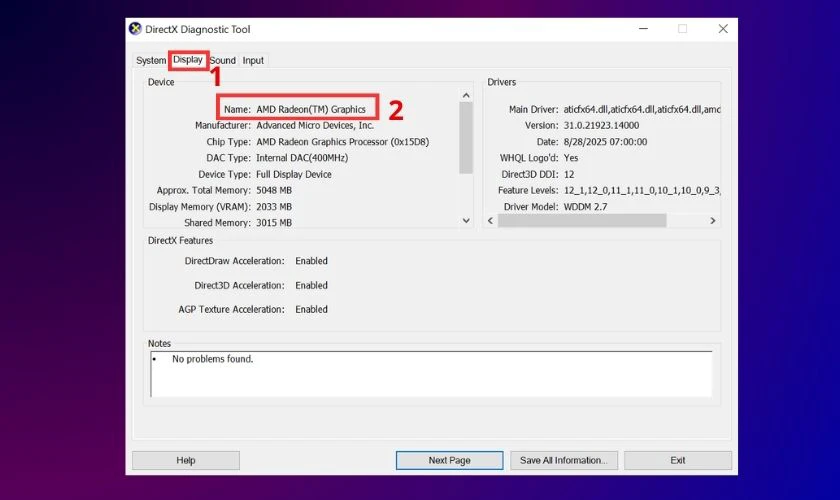Click DirectDraw Acceleration 'Enabled' value
The height and width of the screenshot is (500, 840).
coord(311,261)
